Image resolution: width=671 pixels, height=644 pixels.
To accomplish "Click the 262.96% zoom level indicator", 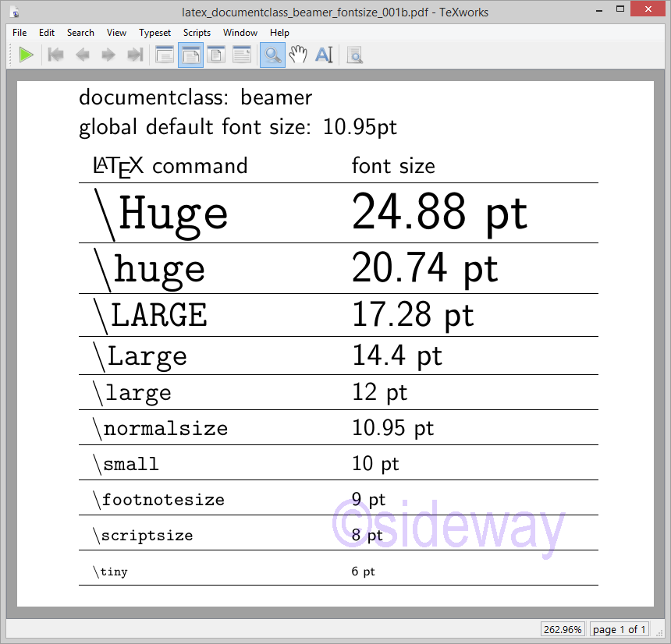I will [563, 629].
